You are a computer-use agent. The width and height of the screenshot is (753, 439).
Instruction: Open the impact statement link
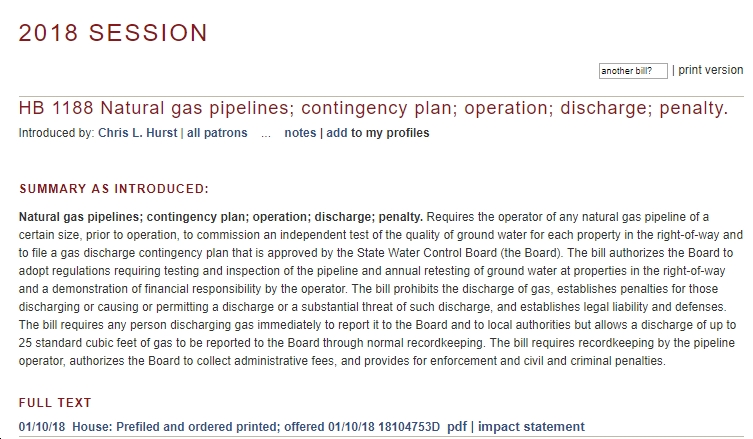point(531,427)
